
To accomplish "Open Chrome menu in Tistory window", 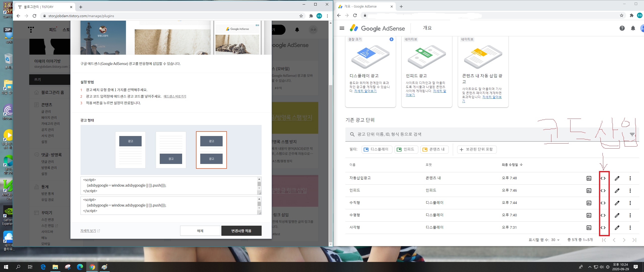I will point(327,16).
